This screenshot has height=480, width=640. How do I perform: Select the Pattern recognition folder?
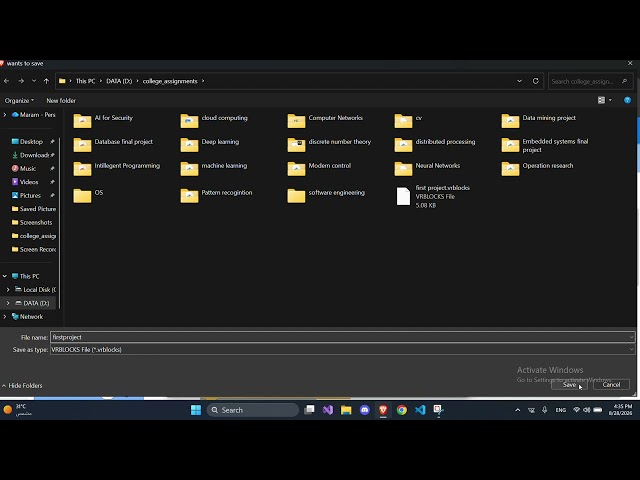coord(216,195)
